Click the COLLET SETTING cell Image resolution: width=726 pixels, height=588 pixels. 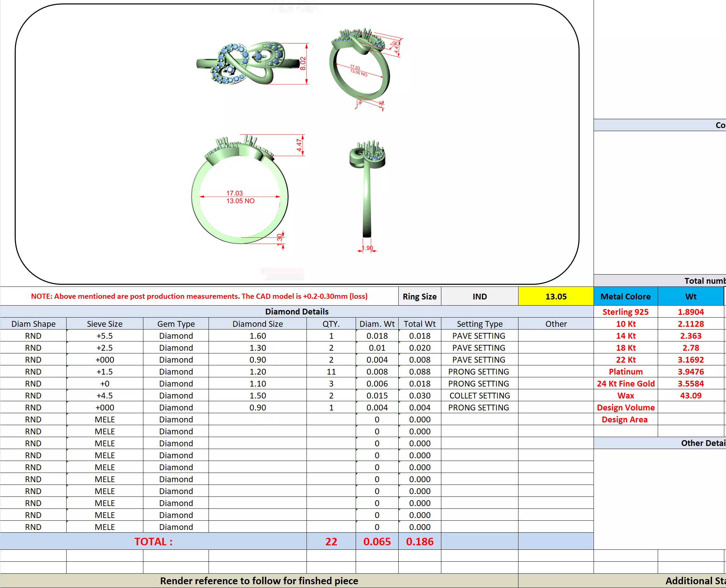click(479, 395)
